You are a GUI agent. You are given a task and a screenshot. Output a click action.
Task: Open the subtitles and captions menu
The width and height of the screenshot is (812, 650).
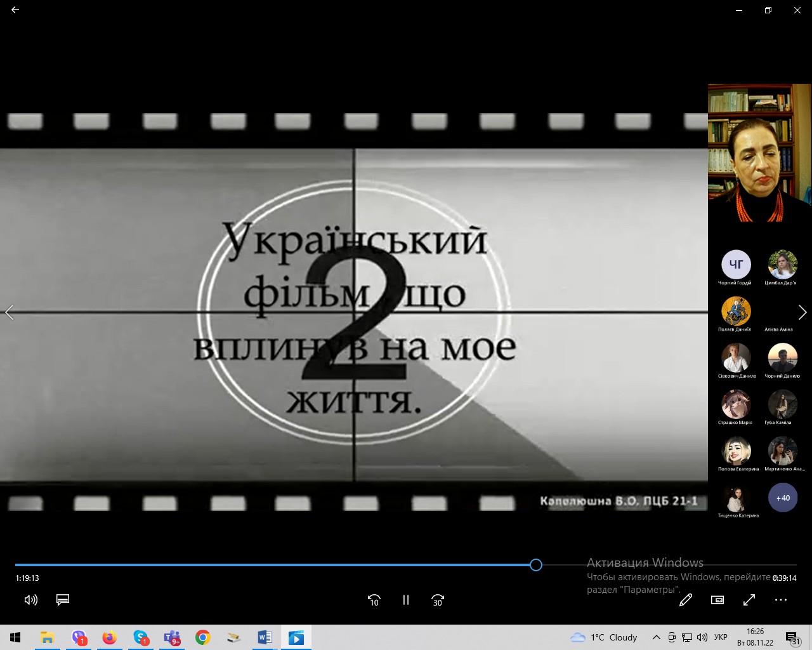pyautogui.click(x=63, y=600)
